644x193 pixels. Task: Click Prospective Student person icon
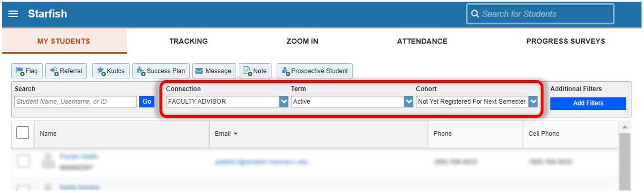point(286,71)
